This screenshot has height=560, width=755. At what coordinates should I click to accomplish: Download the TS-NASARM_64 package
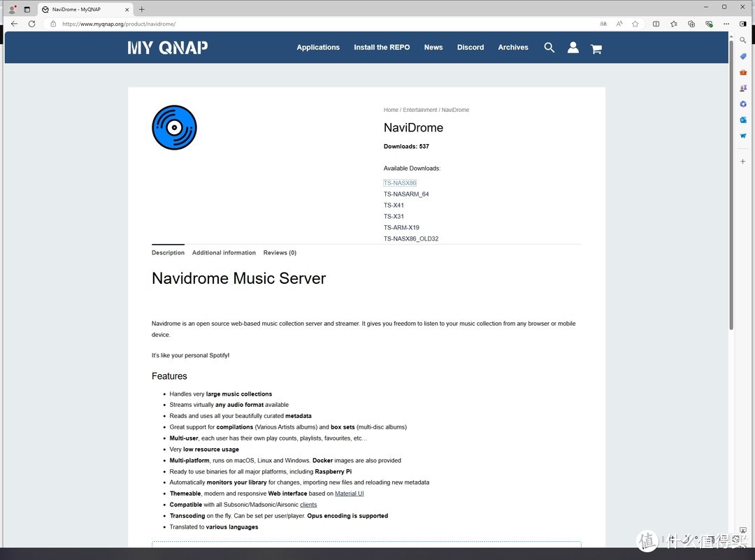coord(406,194)
